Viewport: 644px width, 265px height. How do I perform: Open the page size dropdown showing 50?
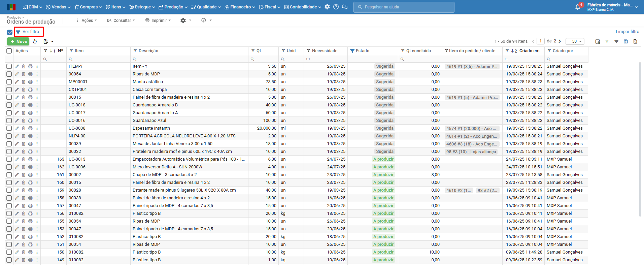point(575,41)
